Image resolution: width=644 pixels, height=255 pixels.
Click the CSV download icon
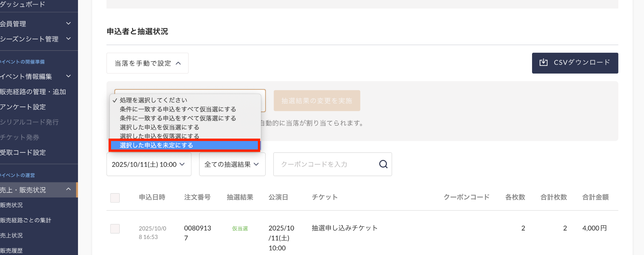pyautogui.click(x=543, y=62)
